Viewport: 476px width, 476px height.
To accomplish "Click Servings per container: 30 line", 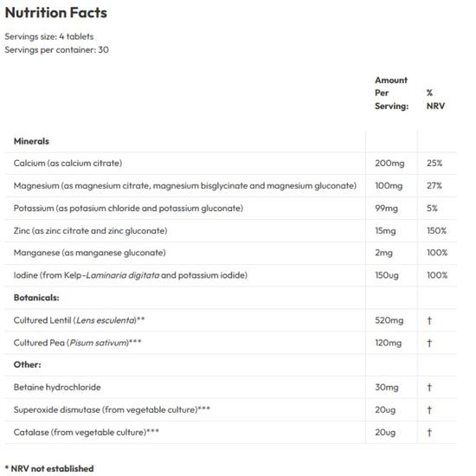I will point(57,50).
